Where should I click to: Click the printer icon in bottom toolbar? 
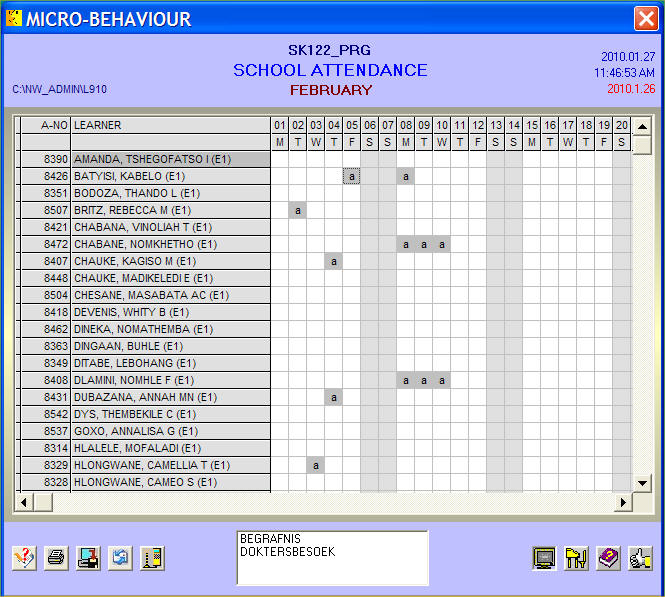pos(56,559)
